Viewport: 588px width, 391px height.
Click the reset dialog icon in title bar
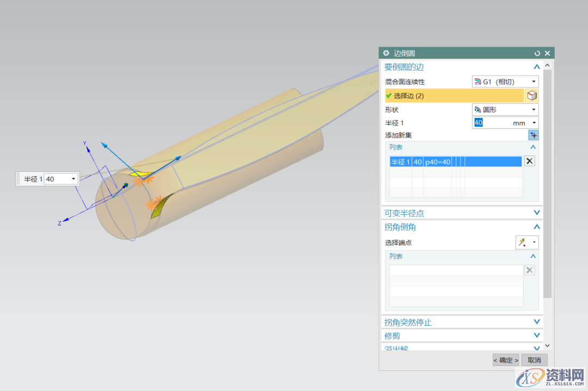(537, 53)
